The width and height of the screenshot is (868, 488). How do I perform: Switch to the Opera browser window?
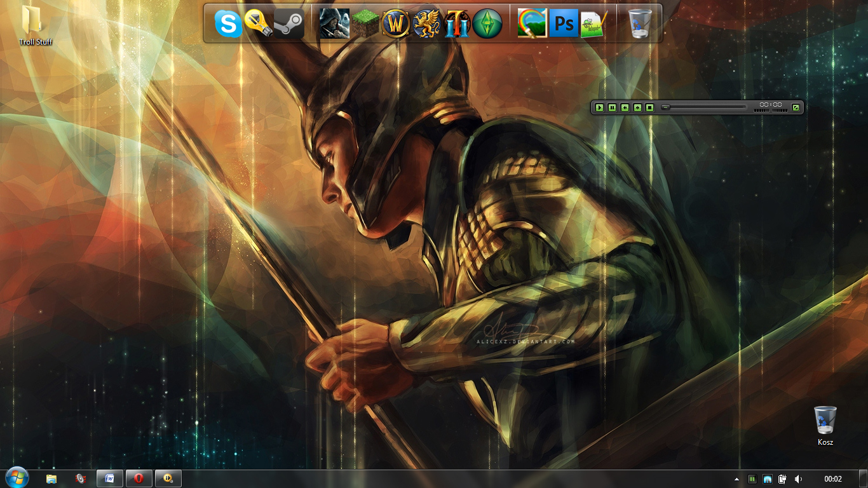pyautogui.click(x=139, y=478)
